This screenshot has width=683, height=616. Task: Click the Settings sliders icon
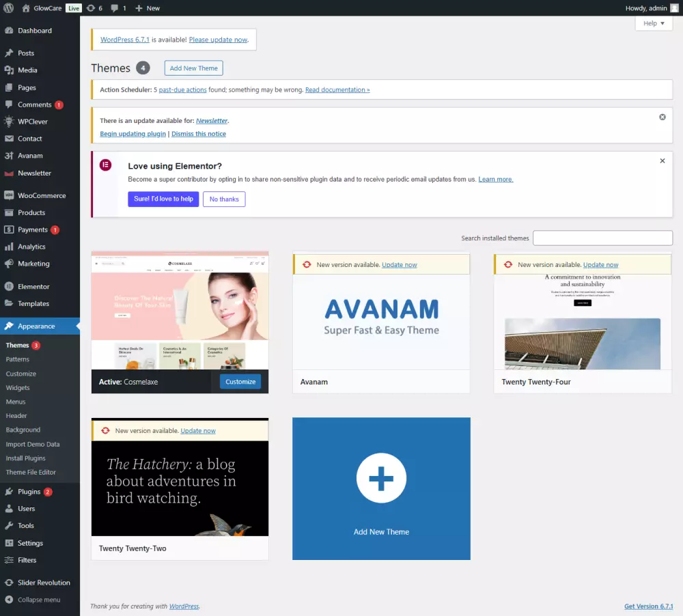click(x=9, y=543)
